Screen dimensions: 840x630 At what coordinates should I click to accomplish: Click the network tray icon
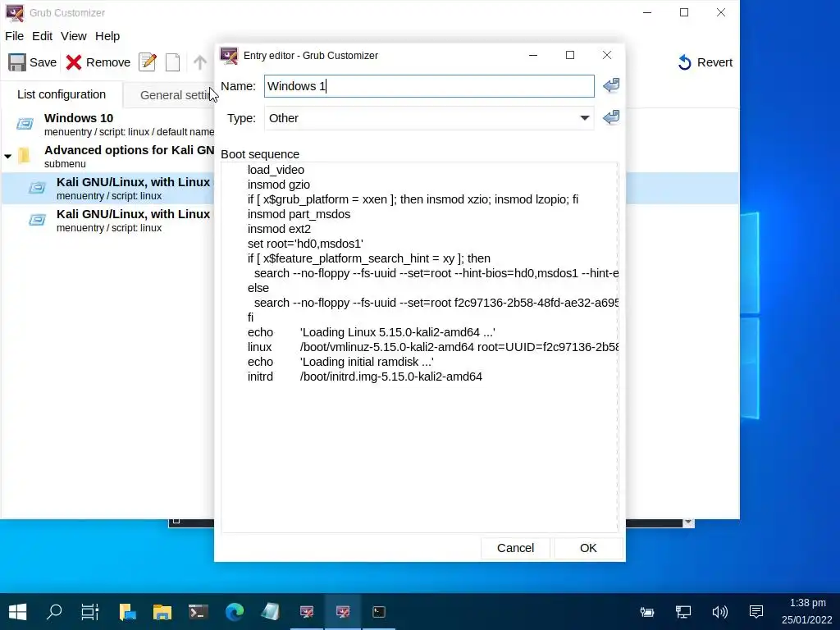click(x=683, y=612)
